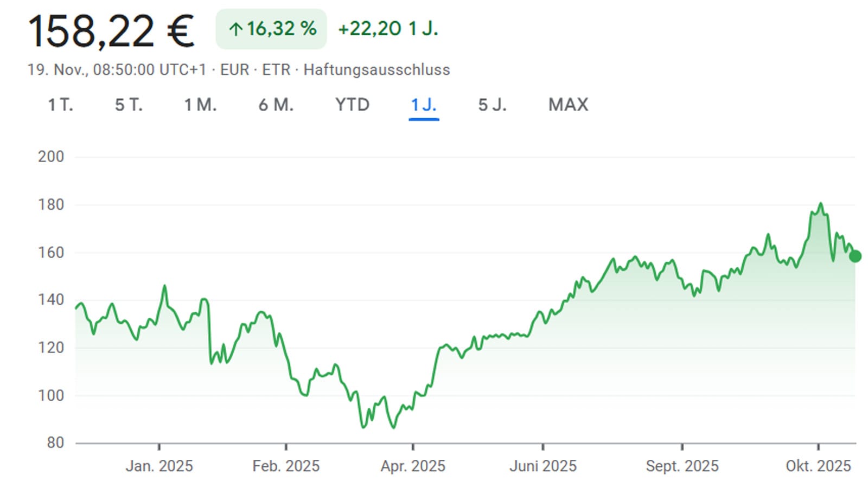Click the Sept. 2025 axis label

pos(682,466)
